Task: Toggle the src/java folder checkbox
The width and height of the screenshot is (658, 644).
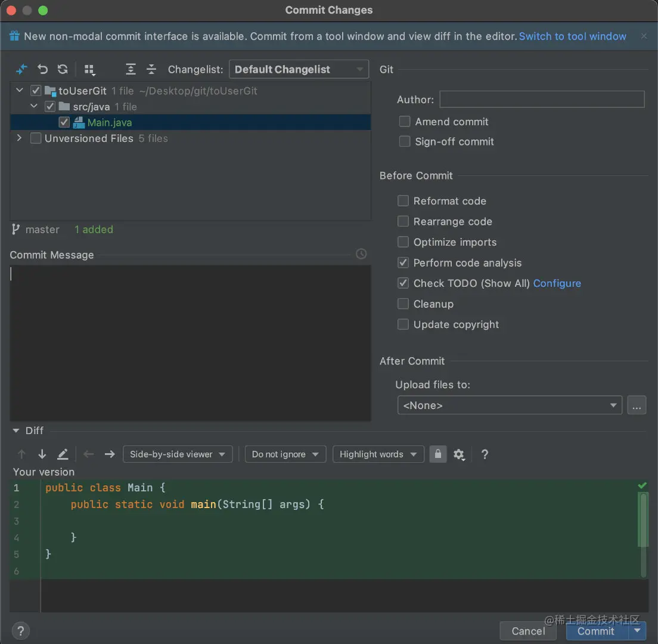Action: pyautogui.click(x=50, y=107)
